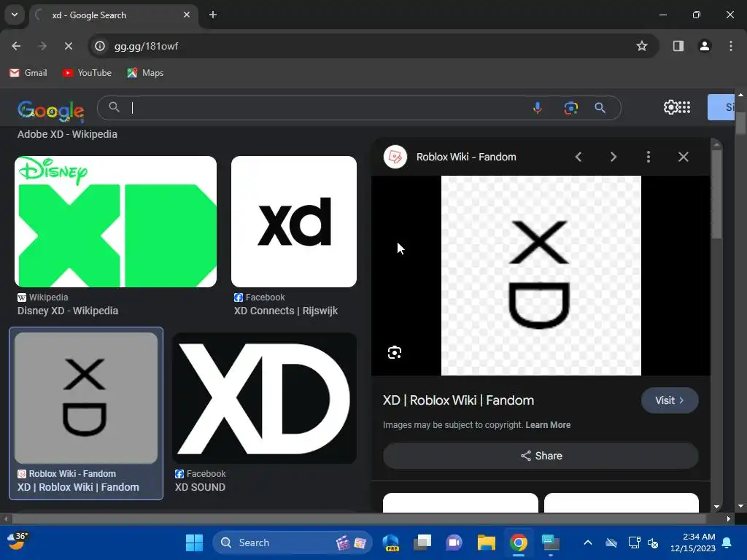Close the xd Google Search tab
747x560 pixels.
(187, 15)
